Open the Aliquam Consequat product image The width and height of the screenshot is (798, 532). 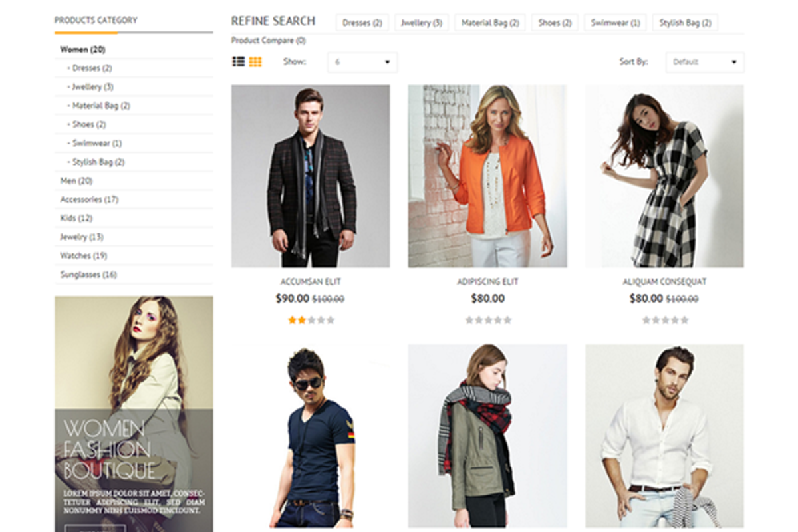point(664,176)
